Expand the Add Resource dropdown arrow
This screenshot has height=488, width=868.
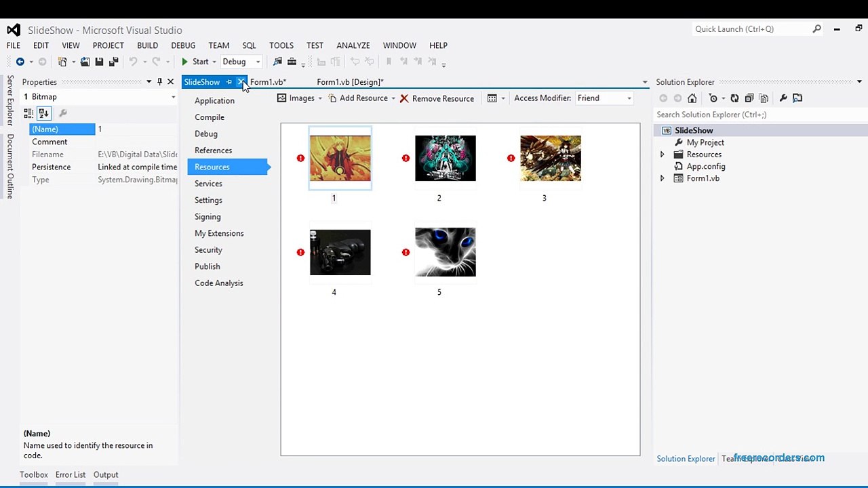[393, 99]
